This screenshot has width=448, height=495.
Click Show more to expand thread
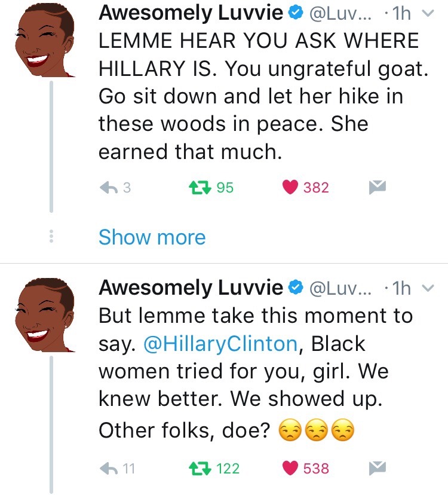click(152, 237)
